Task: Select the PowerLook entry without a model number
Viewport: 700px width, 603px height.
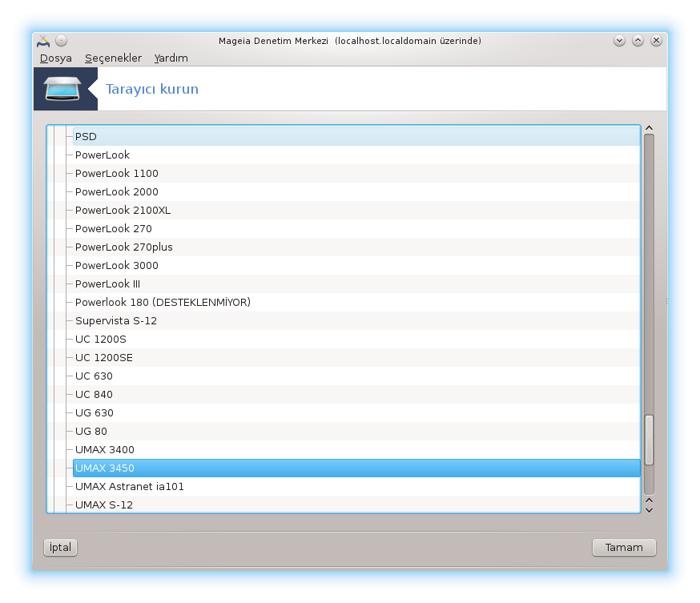Action: [356, 155]
